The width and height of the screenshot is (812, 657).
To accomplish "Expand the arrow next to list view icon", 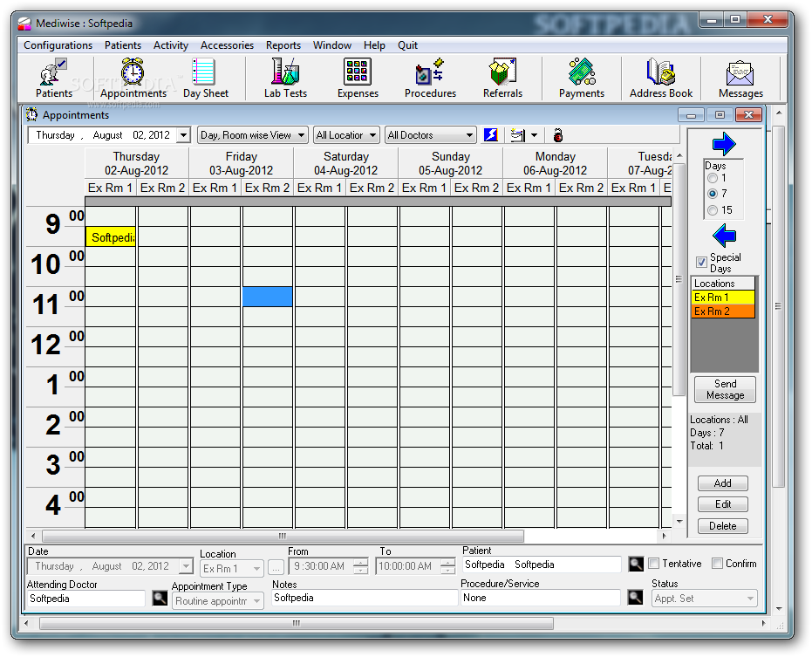I will pyautogui.click(x=534, y=136).
